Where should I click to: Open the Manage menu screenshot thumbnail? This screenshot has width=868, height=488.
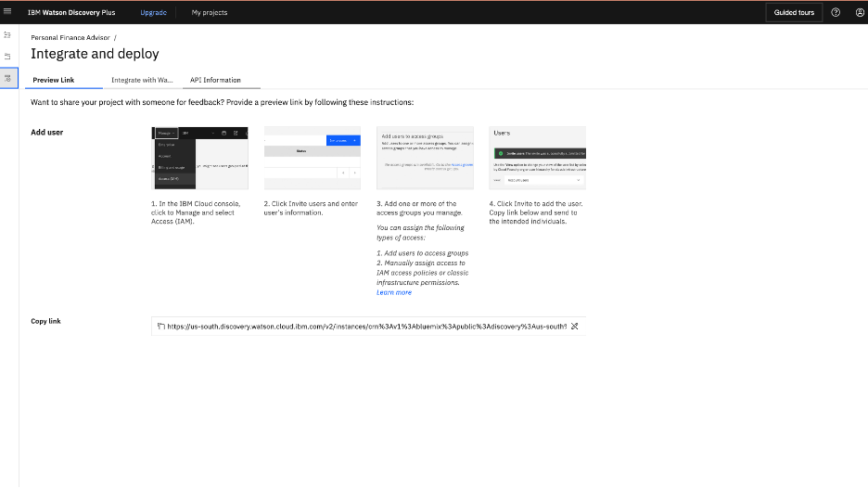[x=199, y=158]
